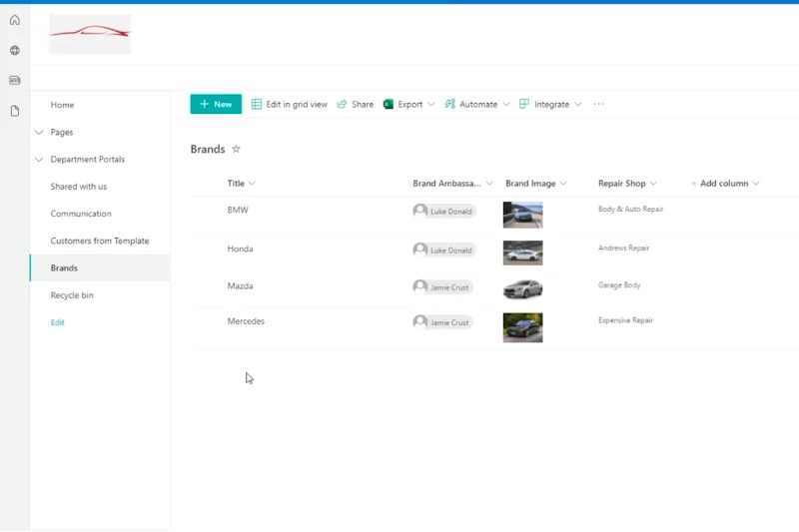This screenshot has height=532, width=799.
Task: Click Jamie Crust avatar in Mercedes row
Action: (419, 321)
